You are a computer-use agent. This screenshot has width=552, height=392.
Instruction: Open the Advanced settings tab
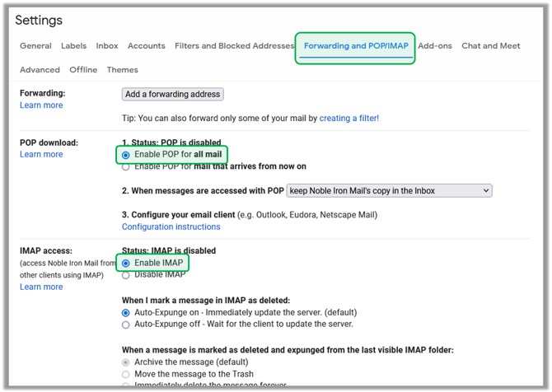(40, 70)
